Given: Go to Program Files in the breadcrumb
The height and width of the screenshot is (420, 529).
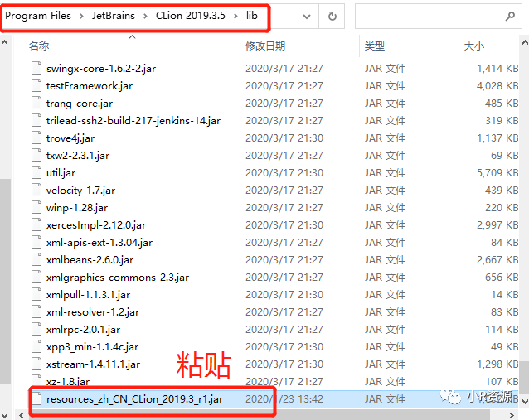Looking at the screenshot, I should tap(38, 16).
